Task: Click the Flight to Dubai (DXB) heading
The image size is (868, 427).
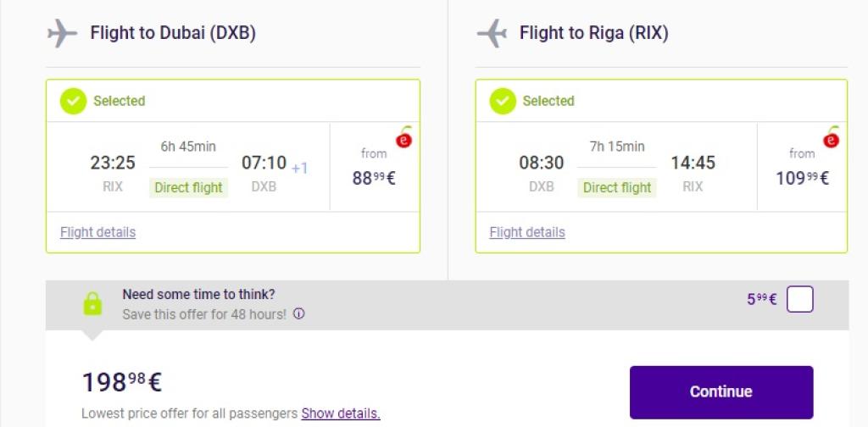Action: coord(173,33)
